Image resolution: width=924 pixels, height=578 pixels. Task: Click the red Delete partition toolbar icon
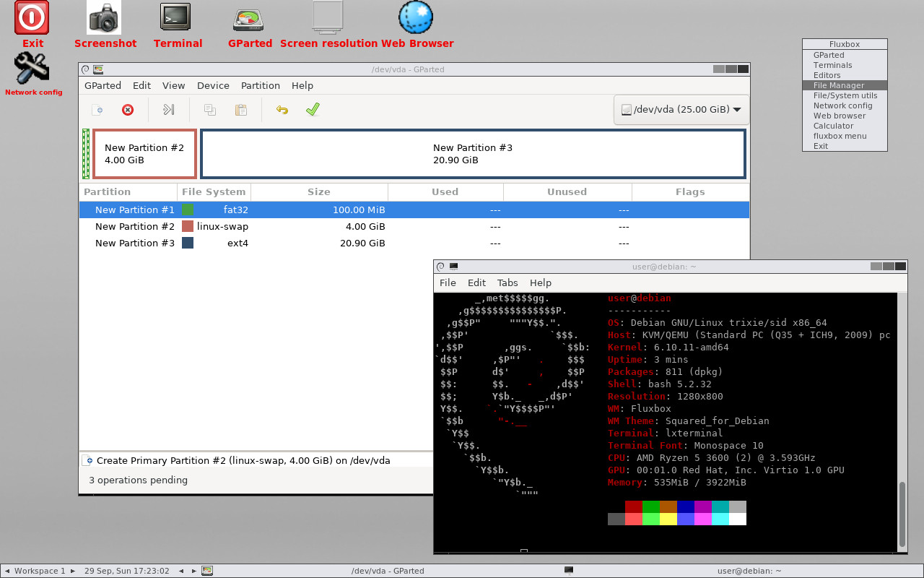(128, 110)
